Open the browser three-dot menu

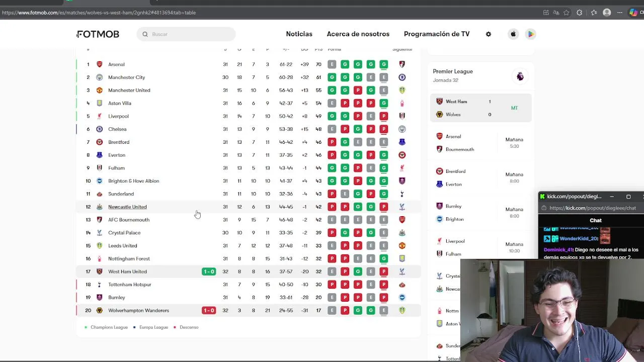tap(620, 13)
